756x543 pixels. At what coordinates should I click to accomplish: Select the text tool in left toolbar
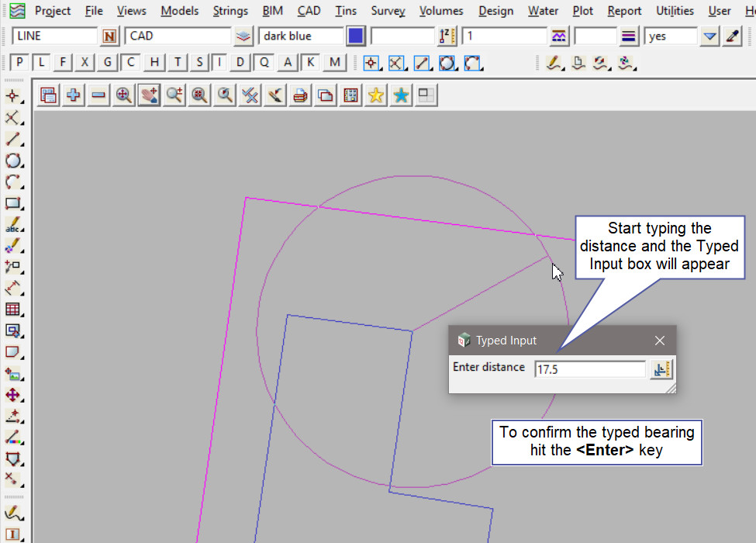[12, 225]
